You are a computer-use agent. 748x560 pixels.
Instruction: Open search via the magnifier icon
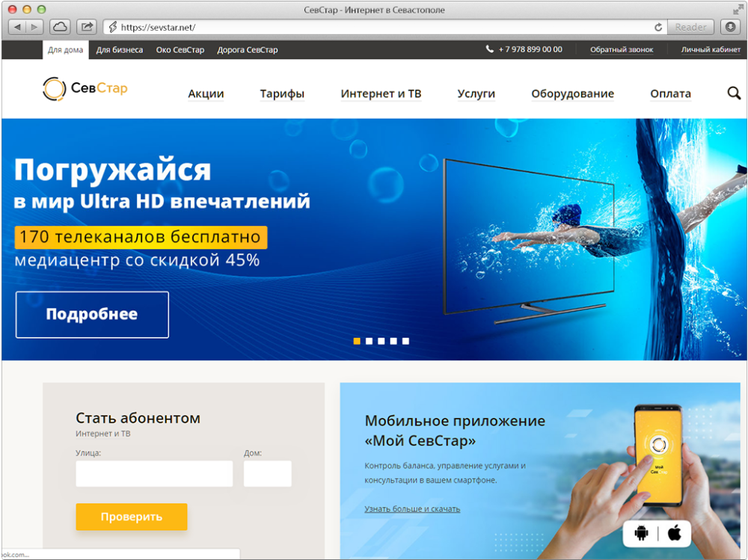pos(733,93)
